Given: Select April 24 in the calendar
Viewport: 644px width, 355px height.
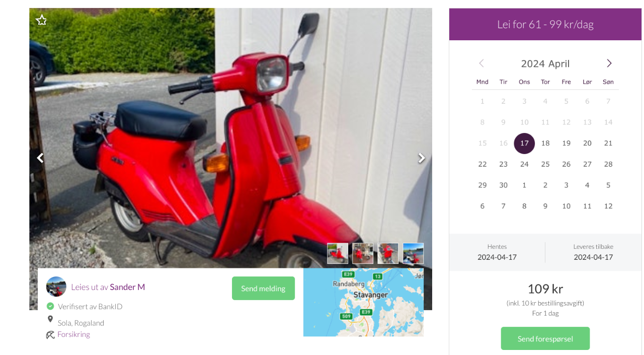Looking at the screenshot, I should pos(524,164).
